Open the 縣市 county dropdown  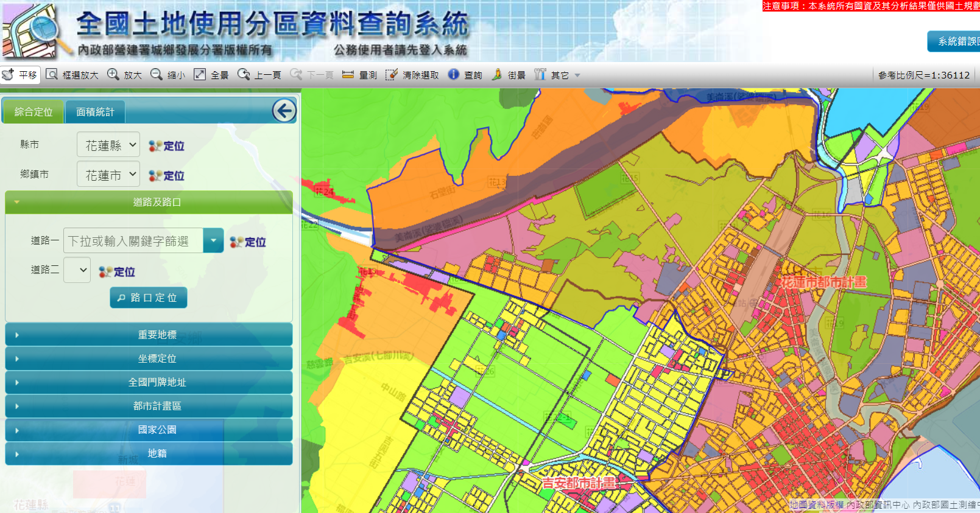tap(108, 145)
